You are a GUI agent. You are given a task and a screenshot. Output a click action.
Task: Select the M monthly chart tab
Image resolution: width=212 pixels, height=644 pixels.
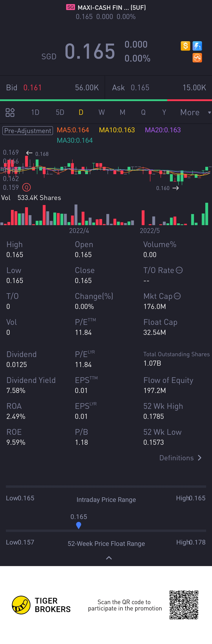pos(122,112)
